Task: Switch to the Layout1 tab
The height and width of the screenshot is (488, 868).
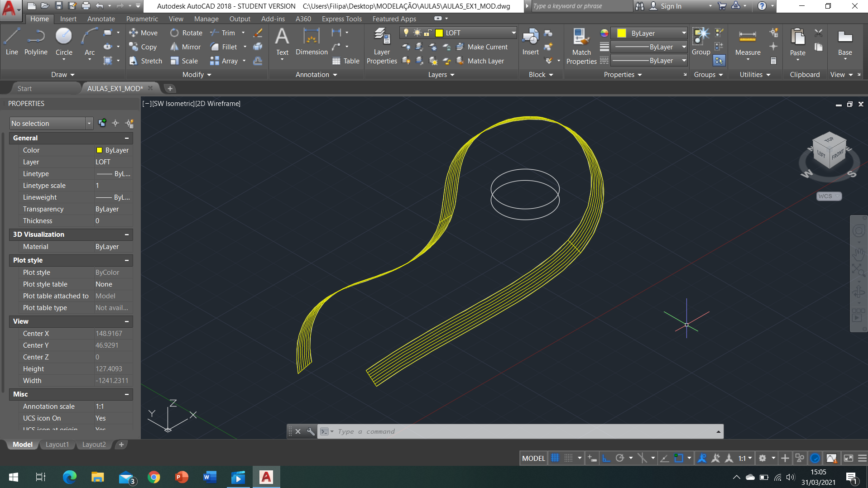Action: [x=57, y=445]
